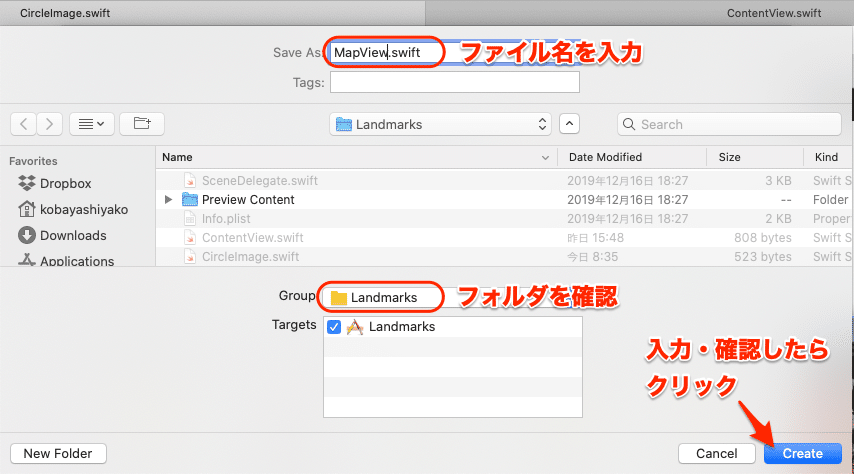
Task: Click the Search field
Action: point(729,124)
